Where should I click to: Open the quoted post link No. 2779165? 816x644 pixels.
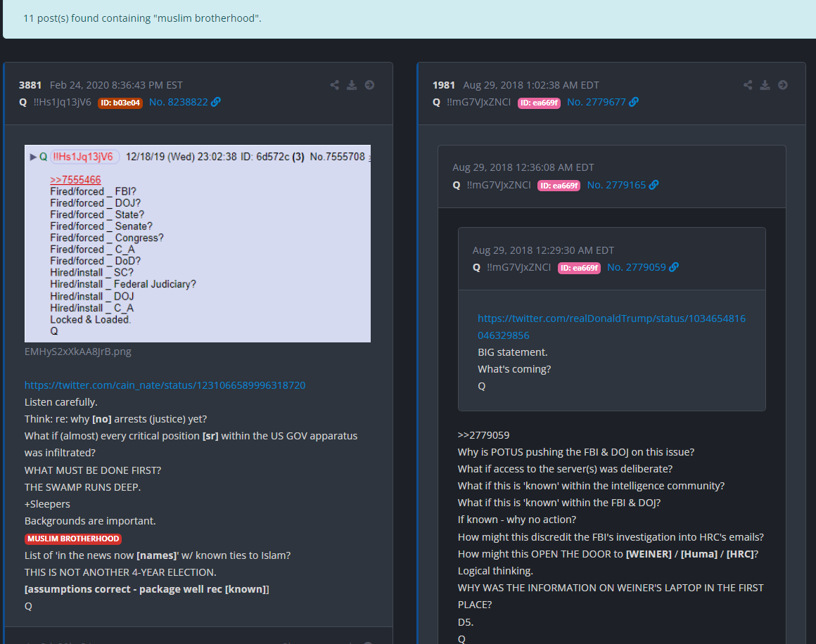tap(616, 185)
